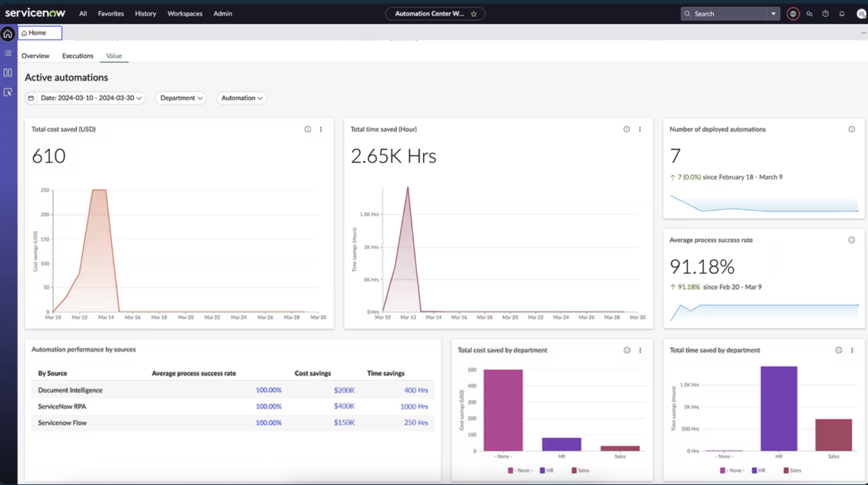
Task: Open the cursor-window icon in the sidebar
Action: [x=8, y=92]
